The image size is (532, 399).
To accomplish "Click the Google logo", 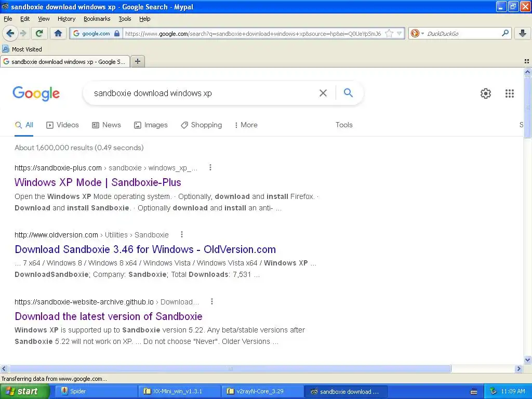I will 36,94.
